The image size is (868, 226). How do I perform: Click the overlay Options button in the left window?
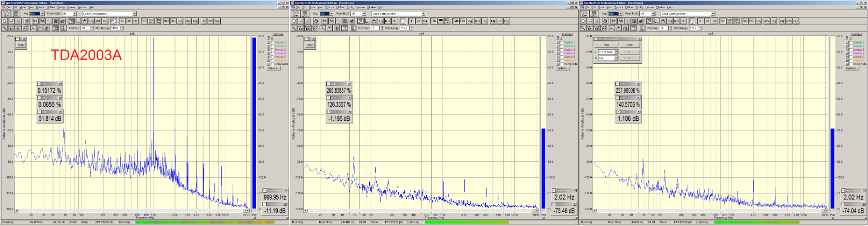(273, 68)
